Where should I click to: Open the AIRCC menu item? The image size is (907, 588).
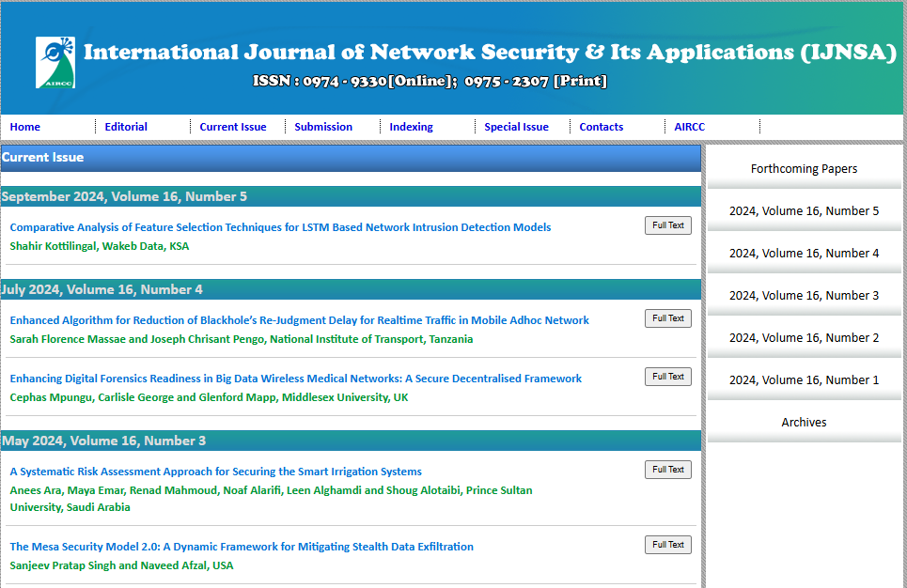point(689,127)
